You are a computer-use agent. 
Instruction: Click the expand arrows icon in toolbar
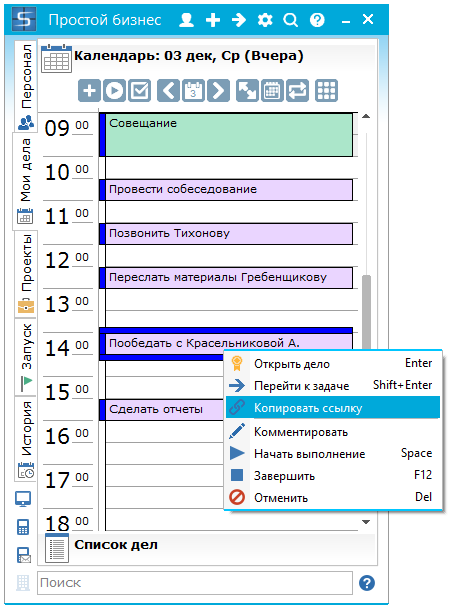coord(247,90)
